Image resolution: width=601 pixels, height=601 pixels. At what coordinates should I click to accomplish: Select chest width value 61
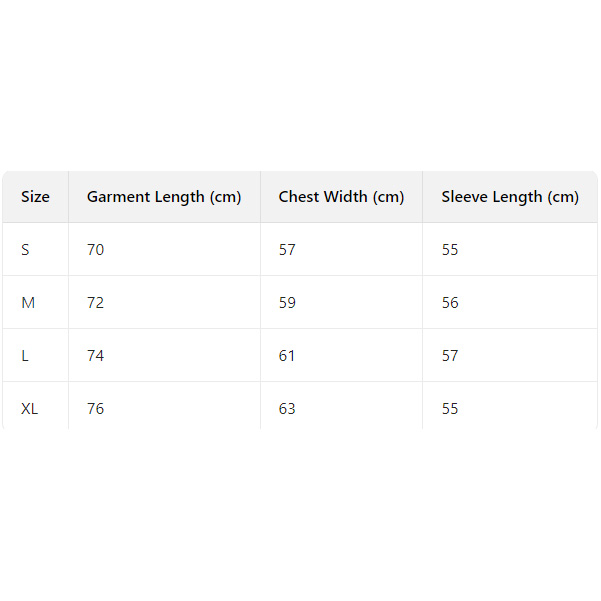(288, 356)
